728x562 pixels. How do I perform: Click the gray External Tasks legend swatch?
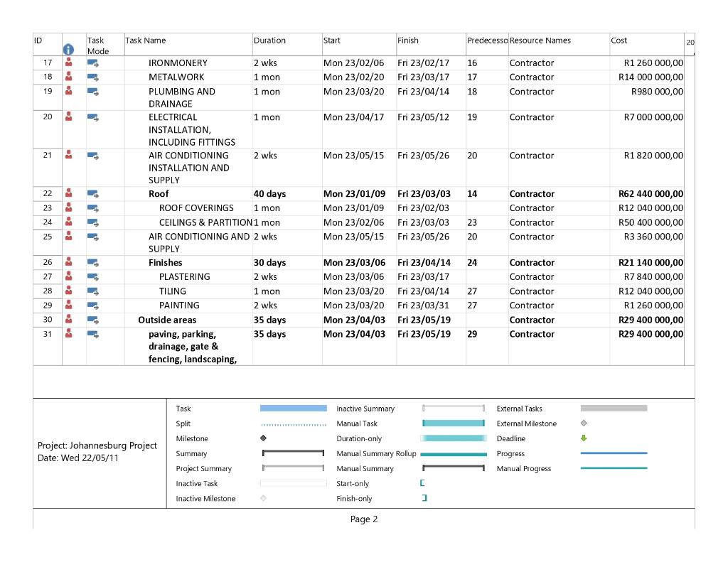pos(614,409)
